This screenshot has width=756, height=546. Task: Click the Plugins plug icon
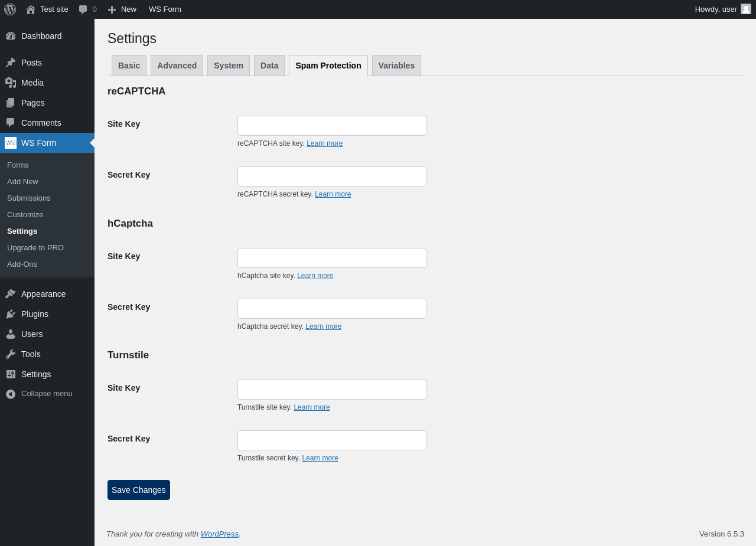point(11,314)
